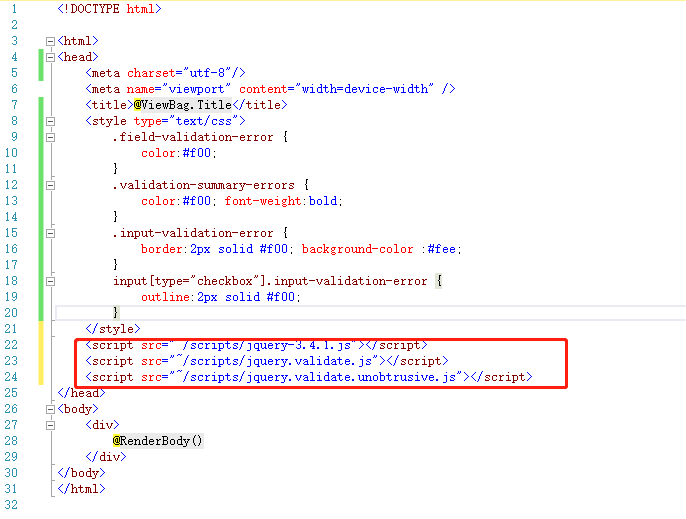Click the closing brace on line 20
Screen dimensions: 686x519
(x=116, y=312)
